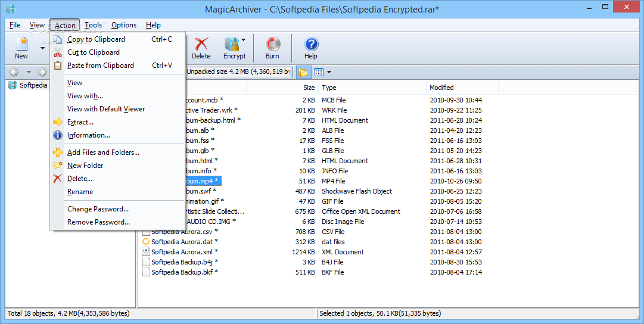Screen dimensions: 644x324
Task: Click the 1214 KB size cell
Action: (303, 252)
